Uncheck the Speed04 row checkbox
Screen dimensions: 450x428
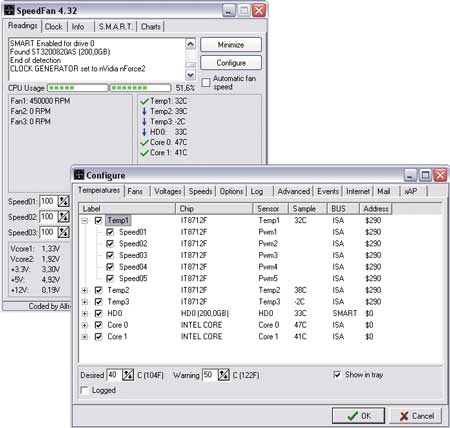(x=110, y=267)
